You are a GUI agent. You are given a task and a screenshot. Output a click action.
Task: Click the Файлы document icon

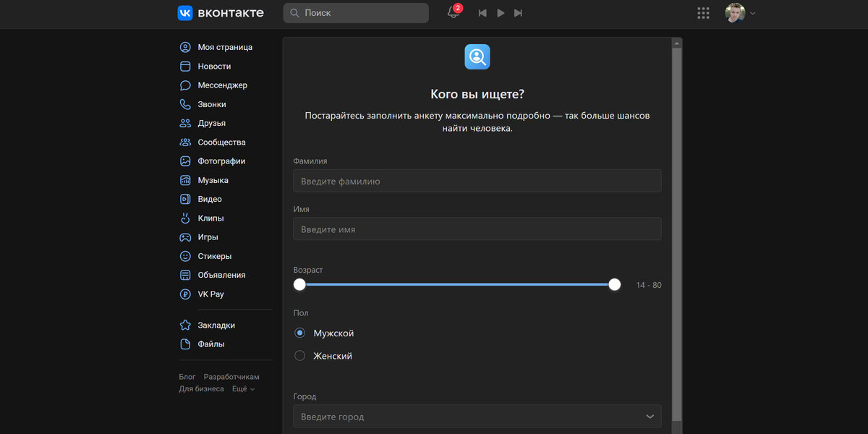click(x=185, y=344)
